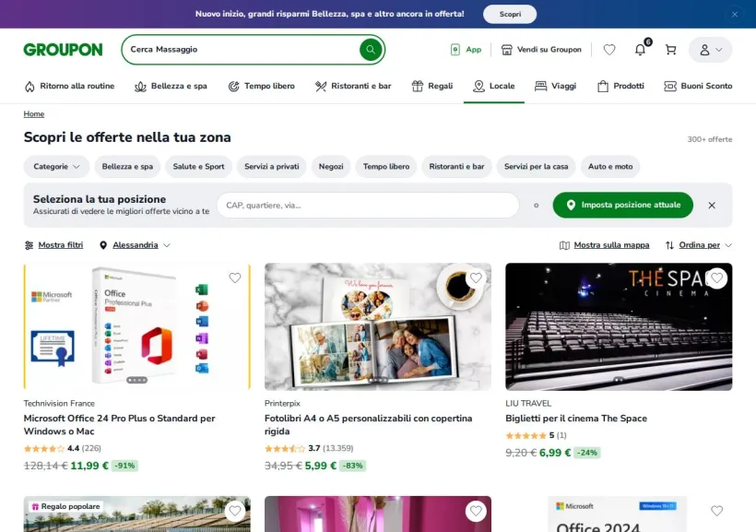Click the CAP, quartiere, via input field
The image size is (756, 532).
[368, 205]
